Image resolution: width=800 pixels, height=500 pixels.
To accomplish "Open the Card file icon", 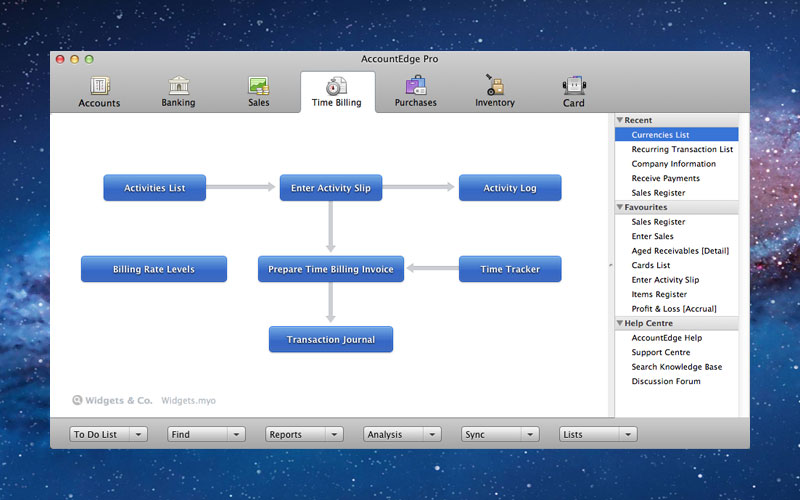I will click(574, 85).
